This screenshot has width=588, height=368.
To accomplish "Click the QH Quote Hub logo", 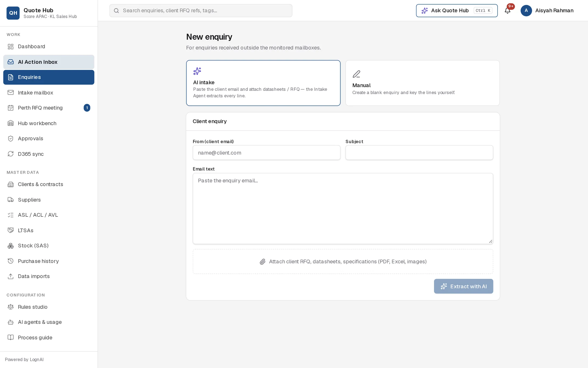I will coord(13,13).
